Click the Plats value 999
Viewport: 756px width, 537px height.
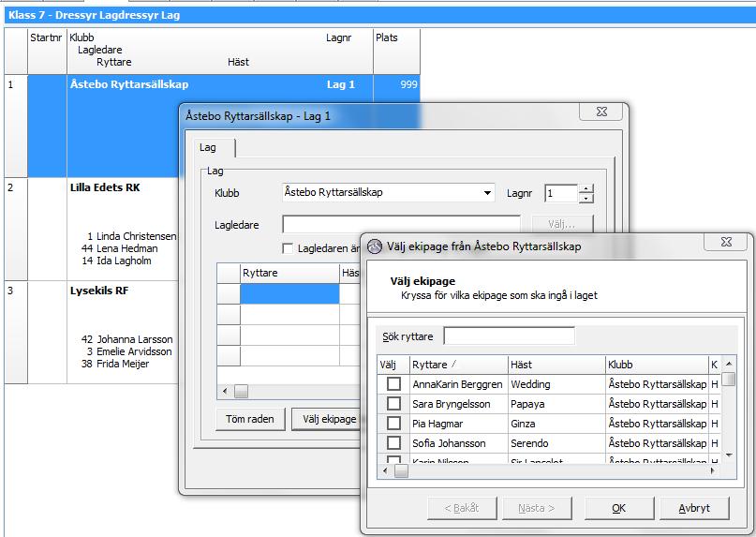[408, 84]
